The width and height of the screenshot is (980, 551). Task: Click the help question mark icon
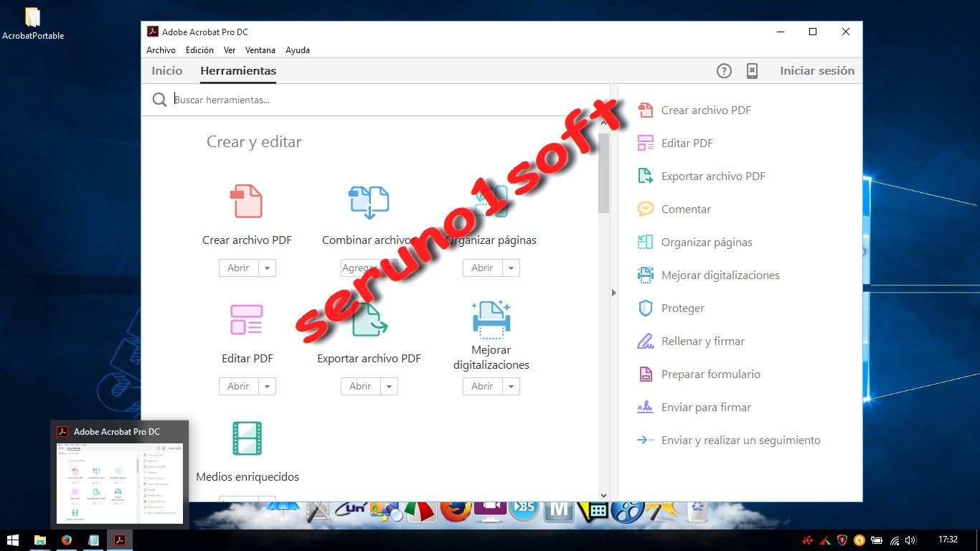(x=724, y=70)
